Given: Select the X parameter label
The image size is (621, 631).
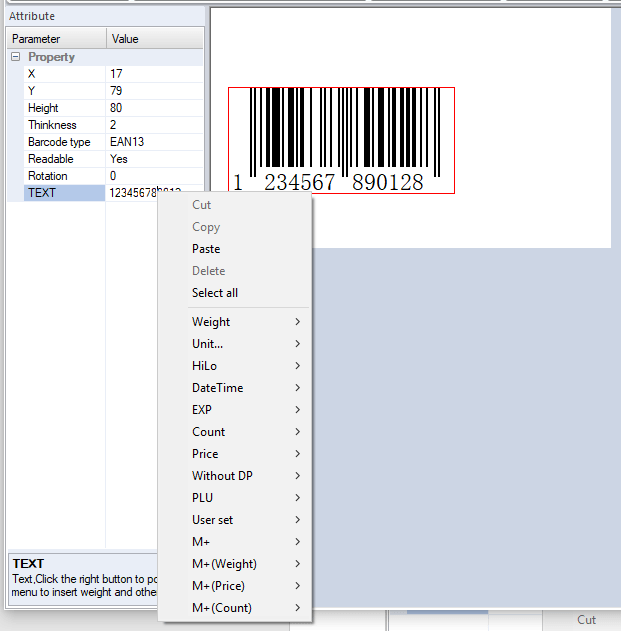Looking at the screenshot, I should 64,74.
